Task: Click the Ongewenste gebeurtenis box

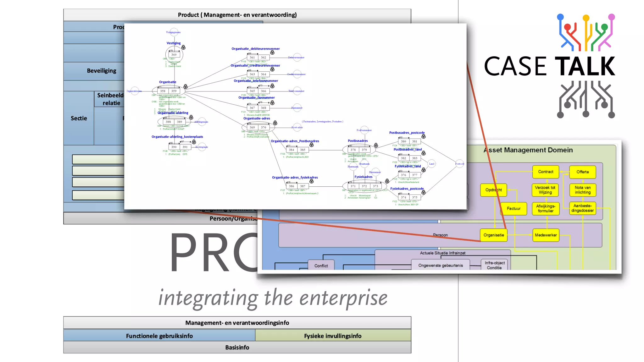Action: point(440,266)
